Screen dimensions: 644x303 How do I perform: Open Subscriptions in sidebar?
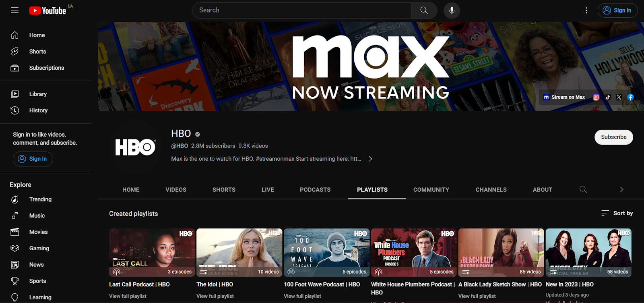pyautogui.click(x=46, y=68)
